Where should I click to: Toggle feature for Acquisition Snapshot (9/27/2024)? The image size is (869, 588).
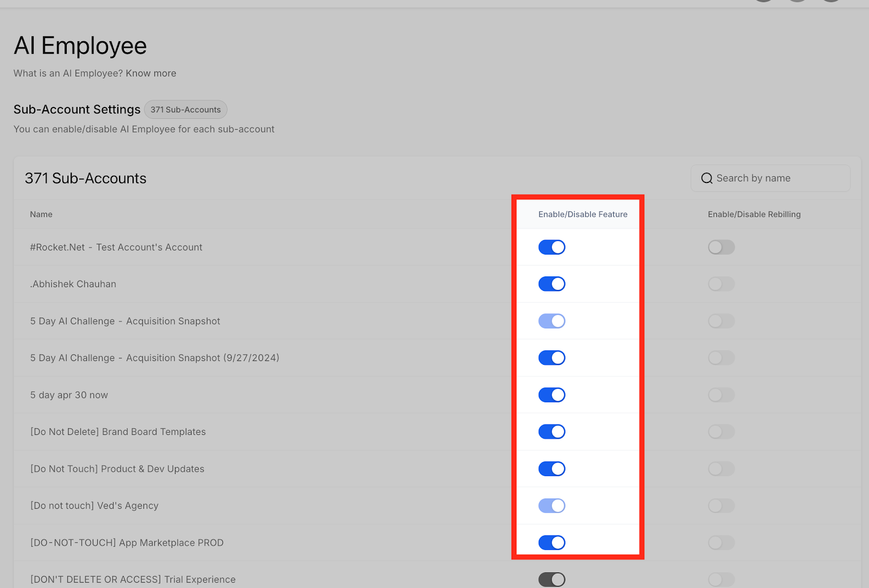point(552,358)
